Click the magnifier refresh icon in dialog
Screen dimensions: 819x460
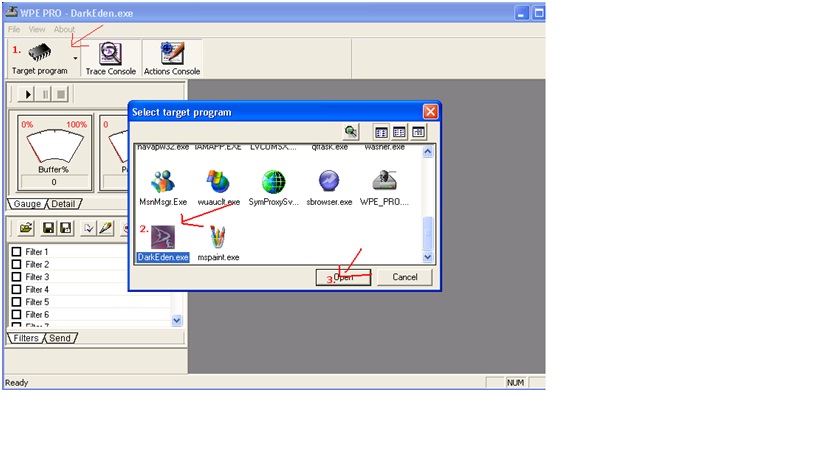pos(351,132)
